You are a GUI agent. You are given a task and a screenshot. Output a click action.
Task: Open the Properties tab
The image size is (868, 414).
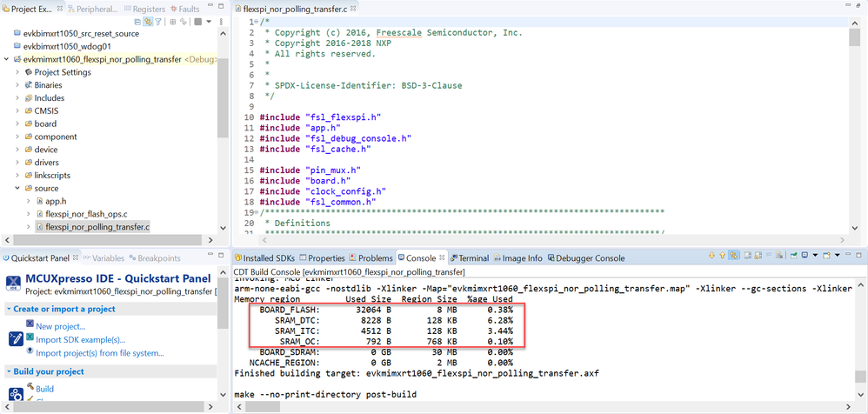click(323, 258)
